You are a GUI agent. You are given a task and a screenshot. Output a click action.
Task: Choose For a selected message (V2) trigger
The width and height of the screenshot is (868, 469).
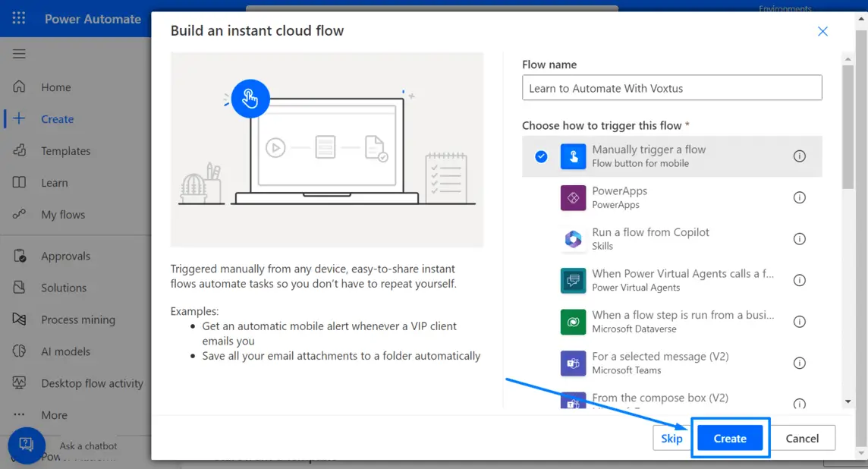[x=660, y=363]
